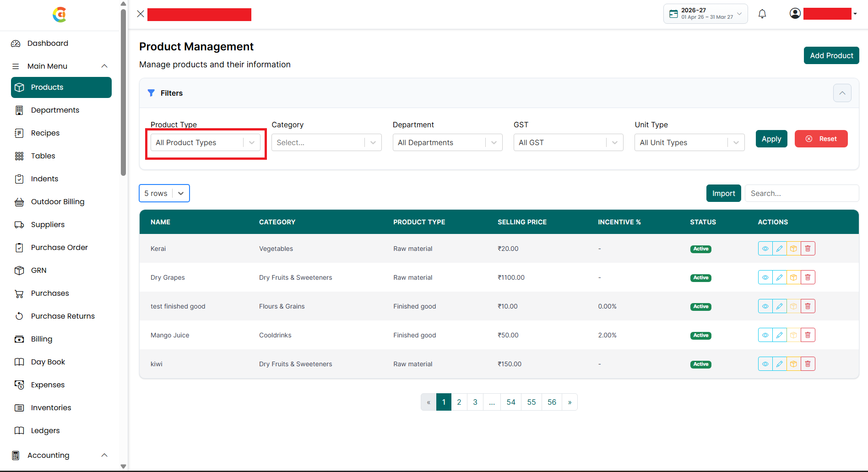
Task: Click the Import button
Action: coord(723,193)
